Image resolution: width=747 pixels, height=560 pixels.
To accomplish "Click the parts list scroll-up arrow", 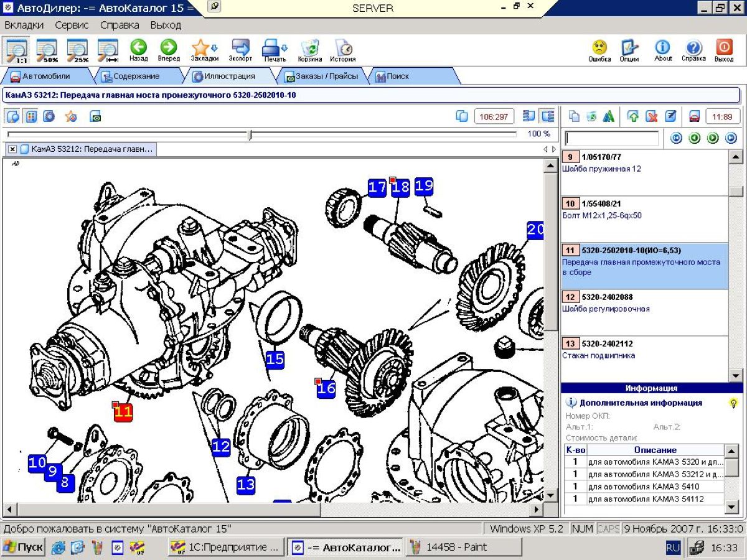I will (736, 156).
